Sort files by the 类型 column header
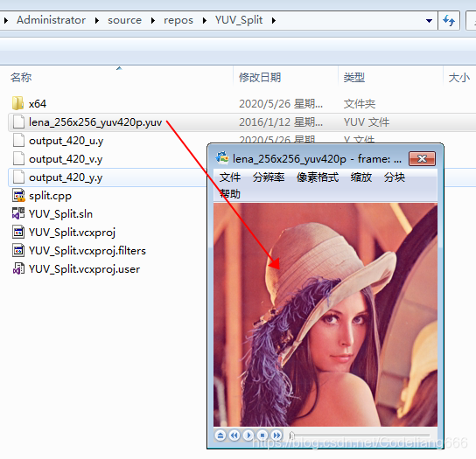 (354, 77)
